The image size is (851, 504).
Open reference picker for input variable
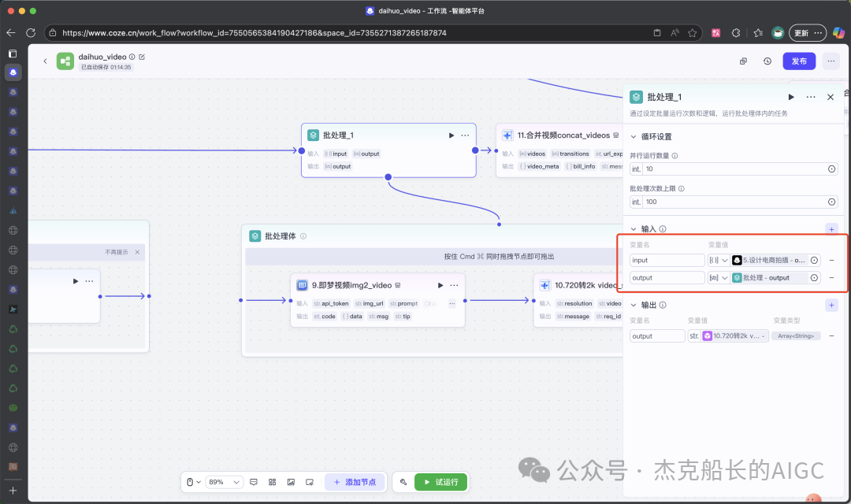(x=814, y=261)
